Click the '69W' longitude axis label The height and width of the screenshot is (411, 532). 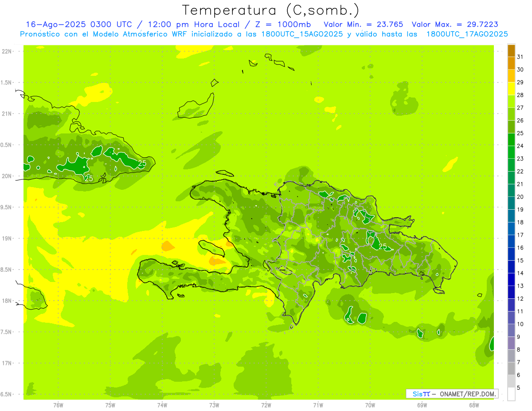pos(422,405)
